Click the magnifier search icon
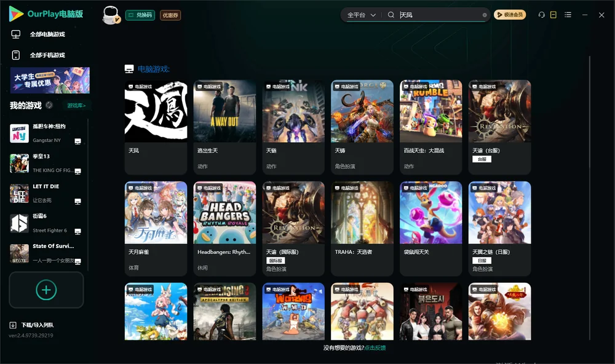Image resolution: width=615 pixels, height=364 pixels. [x=391, y=15]
